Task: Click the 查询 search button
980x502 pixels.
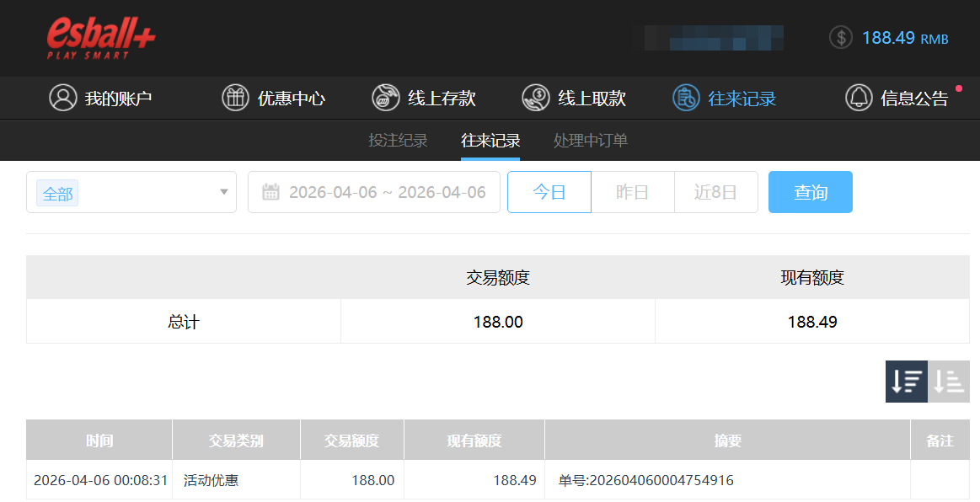Action: (810, 192)
